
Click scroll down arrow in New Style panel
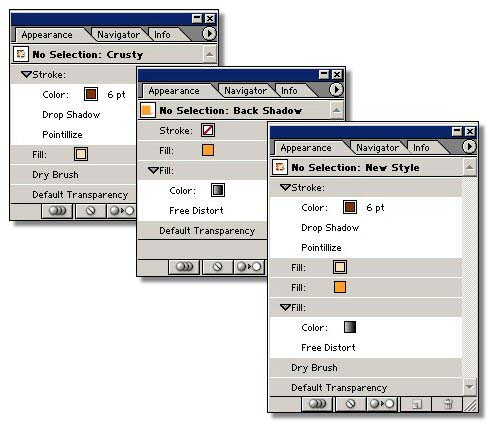pos(469,387)
